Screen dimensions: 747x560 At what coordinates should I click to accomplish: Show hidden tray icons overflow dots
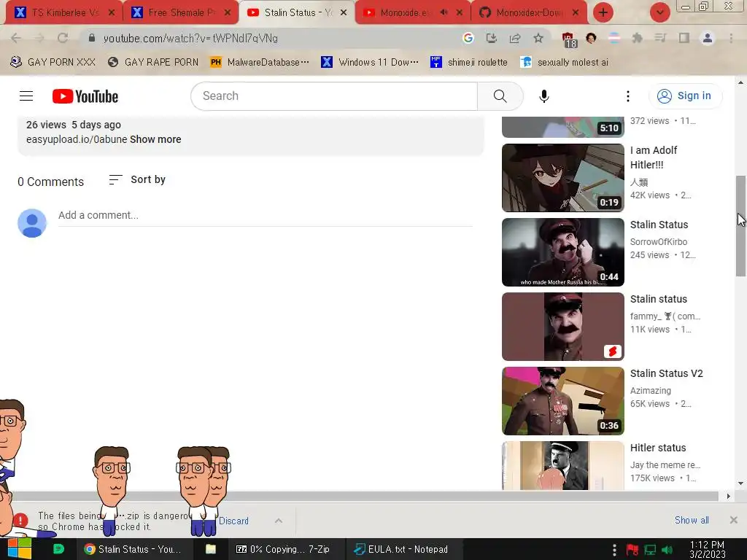pyautogui.click(x=614, y=550)
